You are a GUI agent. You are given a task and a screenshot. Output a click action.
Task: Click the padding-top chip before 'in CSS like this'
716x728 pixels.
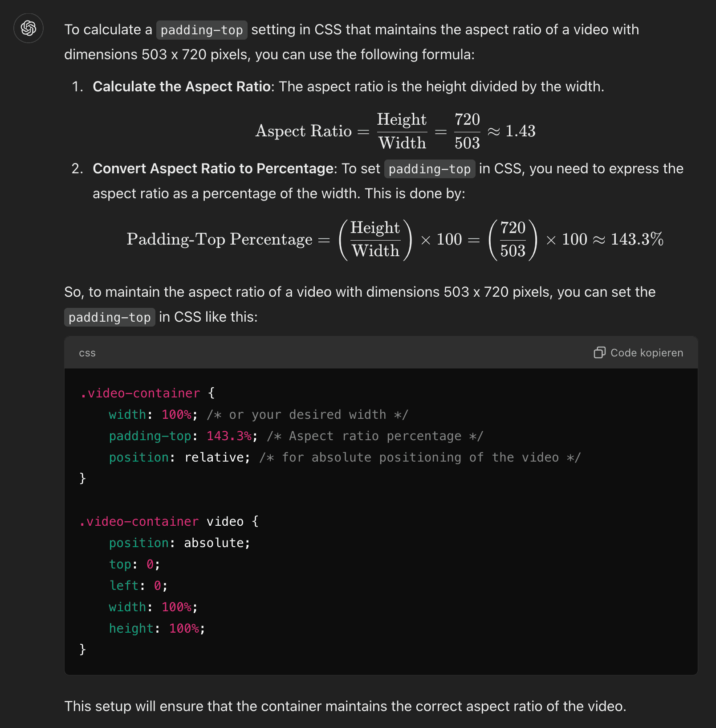pos(110,317)
